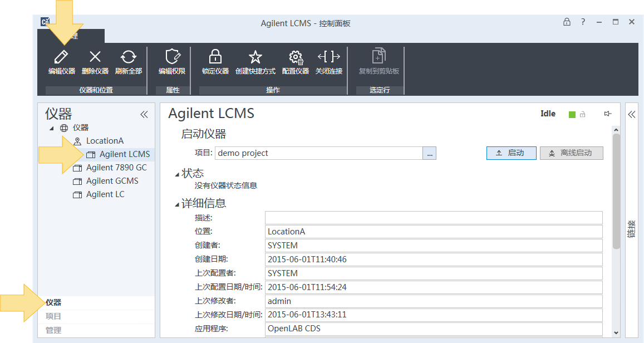Click the speaker icon beside Idle status
Screen dimensions: 644x343
[608, 114]
